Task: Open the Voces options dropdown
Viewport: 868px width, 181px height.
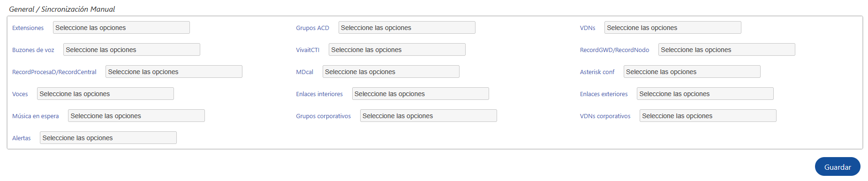Action: 106,94
